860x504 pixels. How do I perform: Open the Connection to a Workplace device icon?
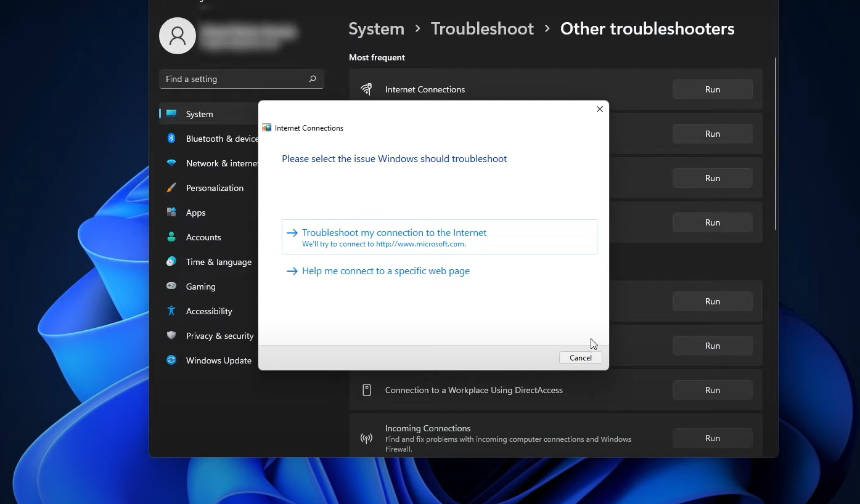point(366,389)
